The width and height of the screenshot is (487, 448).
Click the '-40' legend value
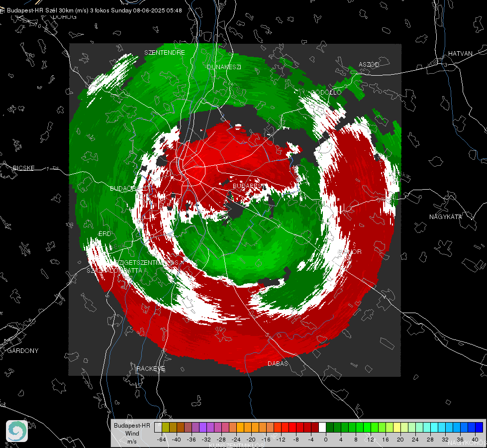(x=177, y=440)
